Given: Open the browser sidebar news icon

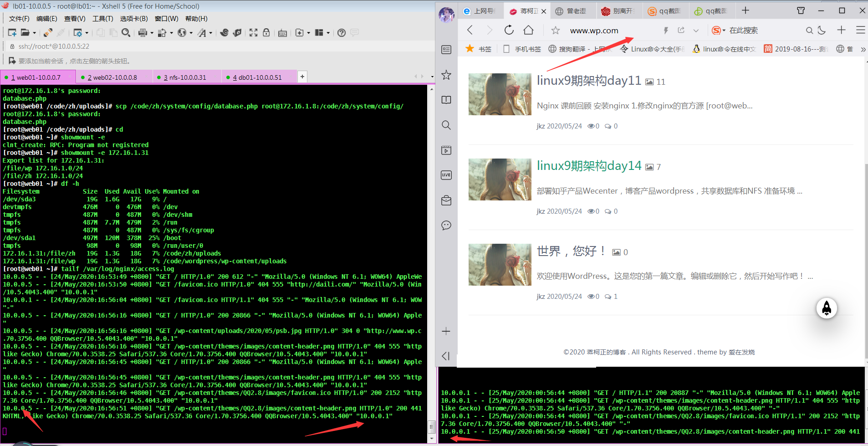Looking at the screenshot, I should coord(446,50).
